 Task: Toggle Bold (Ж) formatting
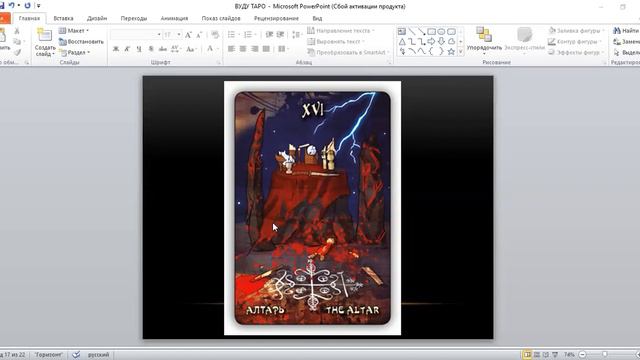[116, 49]
